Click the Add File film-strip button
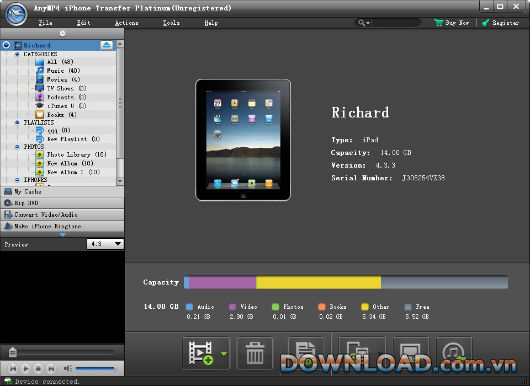530x386 pixels. 201,353
